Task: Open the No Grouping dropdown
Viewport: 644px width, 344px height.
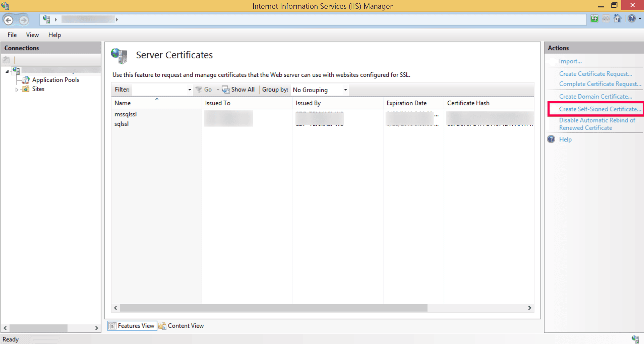Action: click(x=345, y=90)
